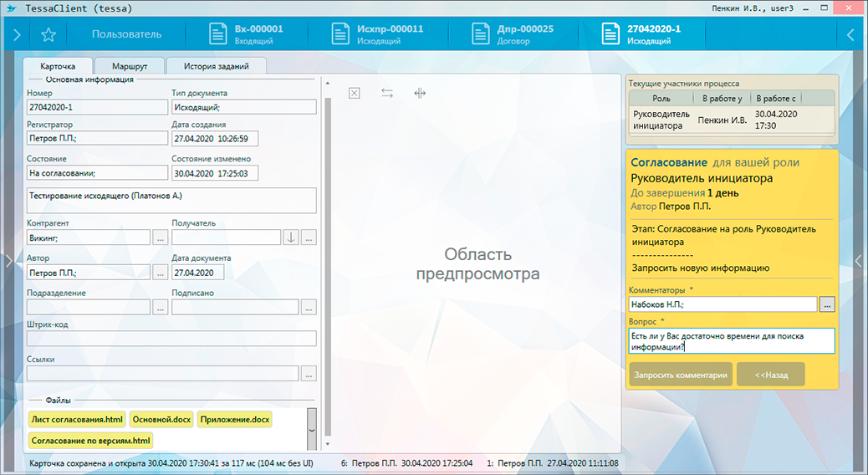Click the Запросить комментарии button
This screenshot has height=475, width=868.
[681, 375]
